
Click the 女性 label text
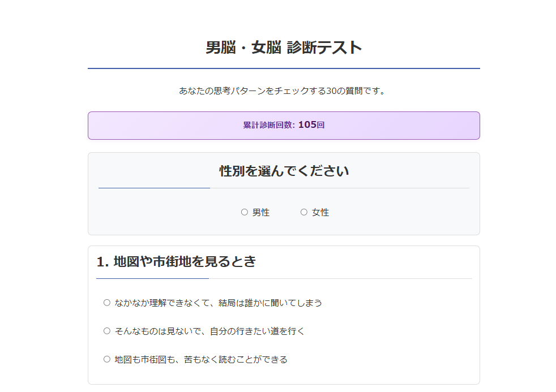click(320, 213)
